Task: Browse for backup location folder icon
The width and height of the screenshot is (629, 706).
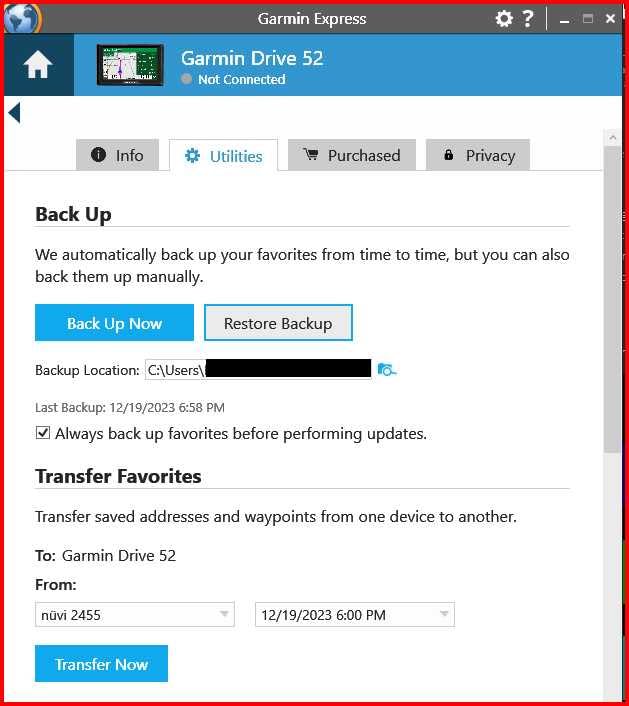Action: pos(386,370)
